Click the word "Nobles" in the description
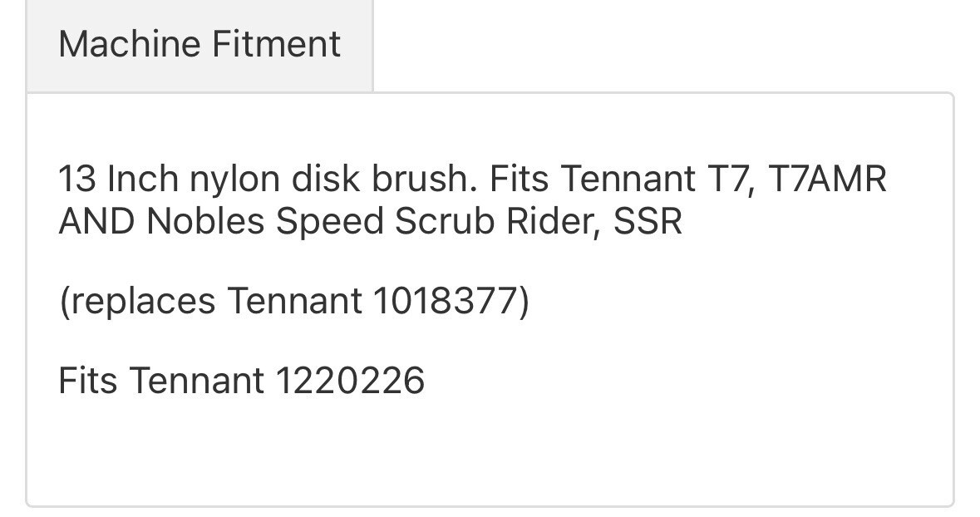Screen dimensions: 980x517 click(x=205, y=222)
